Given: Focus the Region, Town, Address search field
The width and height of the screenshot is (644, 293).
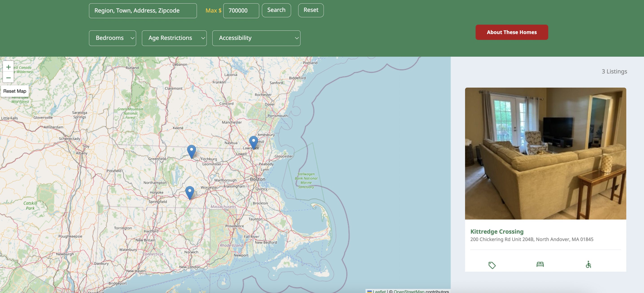Looking at the screenshot, I should click(x=143, y=11).
